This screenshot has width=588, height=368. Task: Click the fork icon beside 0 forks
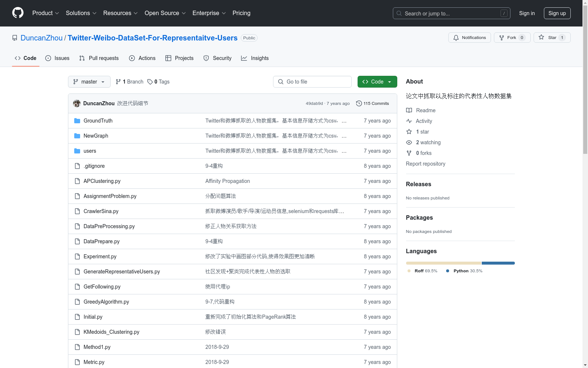click(x=409, y=153)
